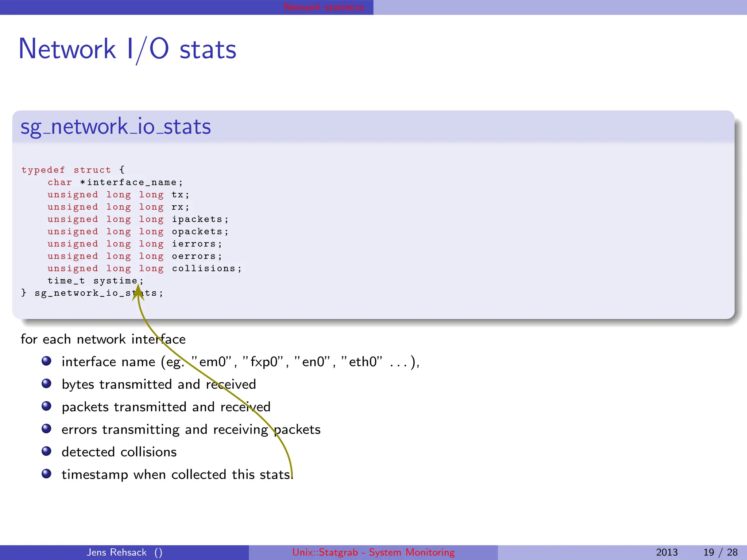Click the bullet ball beside 'bytes transmitted'
The width and height of the screenshot is (747, 560).
point(46,384)
